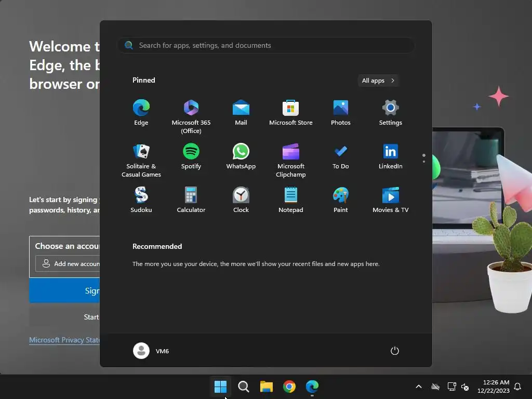The width and height of the screenshot is (532, 399).
Task: Open the Calculator app
Action: tap(191, 200)
